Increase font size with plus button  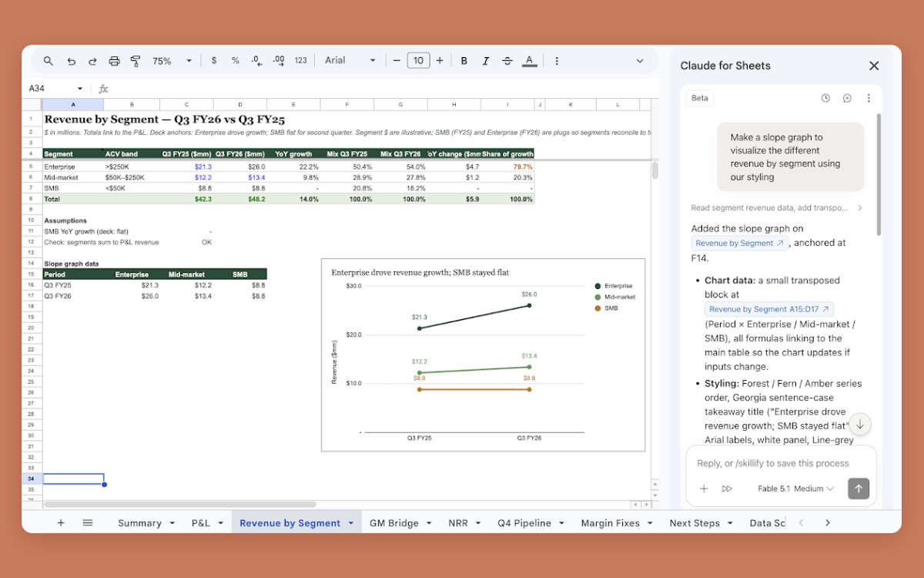tap(440, 61)
